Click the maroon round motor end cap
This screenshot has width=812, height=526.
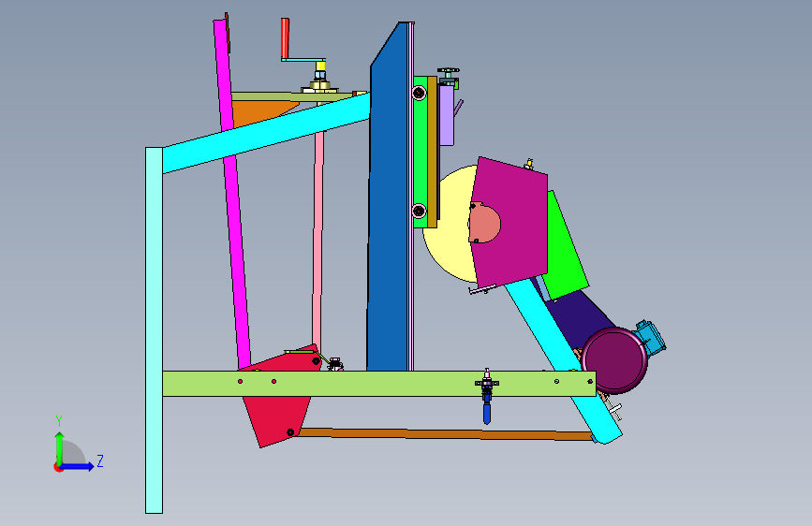(614, 360)
